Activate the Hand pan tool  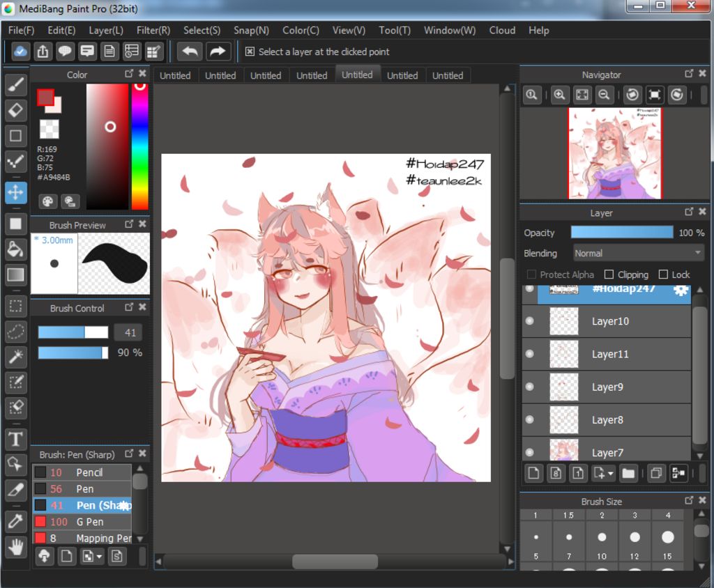tap(16, 547)
